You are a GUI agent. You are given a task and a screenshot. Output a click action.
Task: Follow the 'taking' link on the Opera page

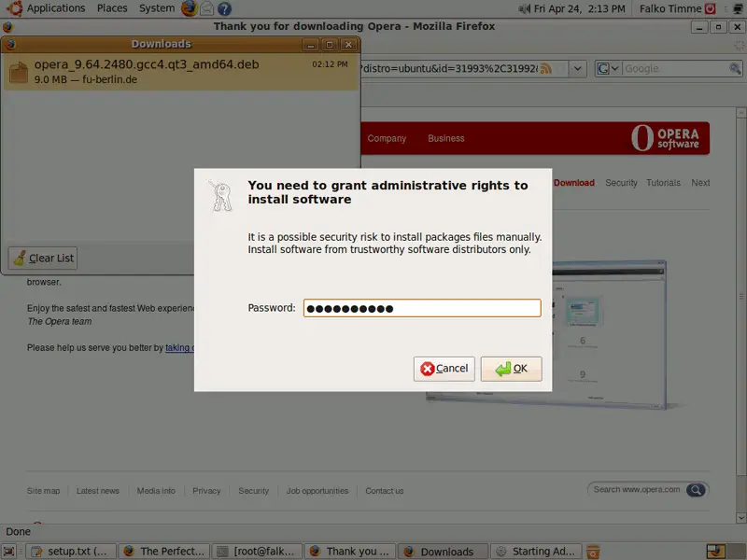pos(178,347)
